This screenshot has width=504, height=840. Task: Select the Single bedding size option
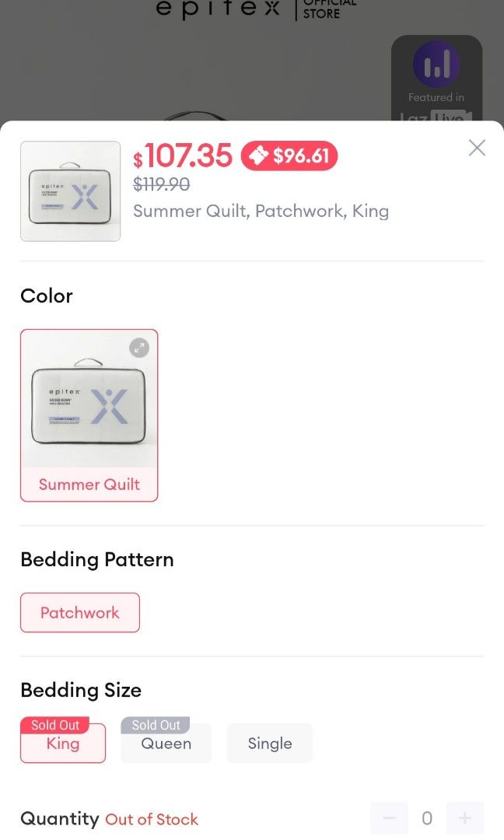pyautogui.click(x=269, y=743)
